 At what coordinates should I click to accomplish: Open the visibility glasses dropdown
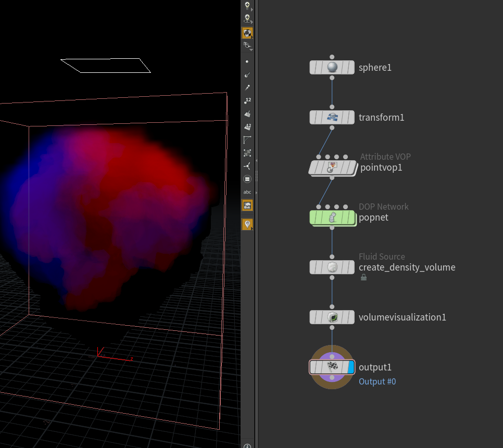248,46
